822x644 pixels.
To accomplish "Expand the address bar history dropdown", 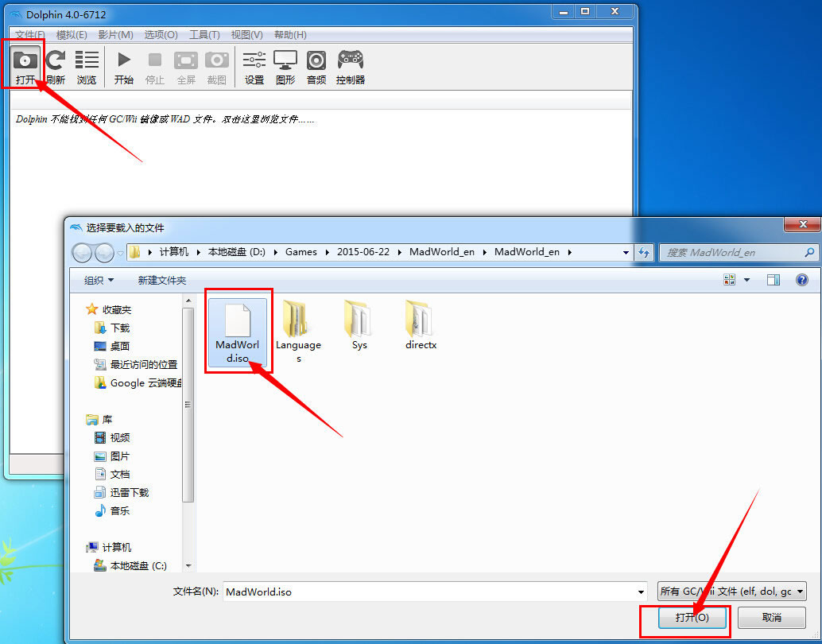I will (x=626, y=252).
